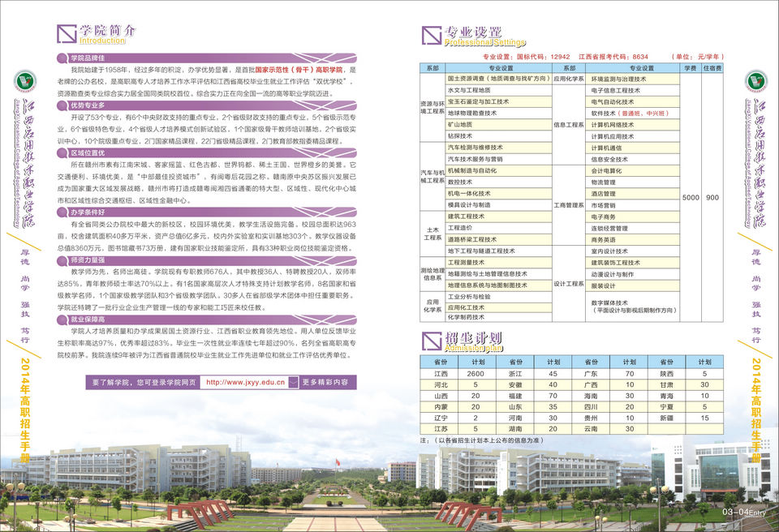This screenshot has width=779, height=532.
Task: Click the 浙江 province cell in admission plan
Action: pos(516,374)
